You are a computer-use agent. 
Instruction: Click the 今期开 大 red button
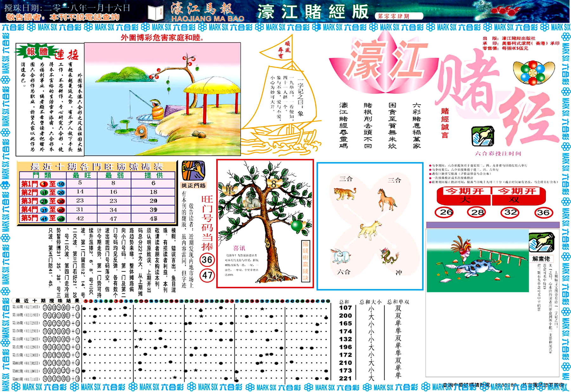point(464,195)
